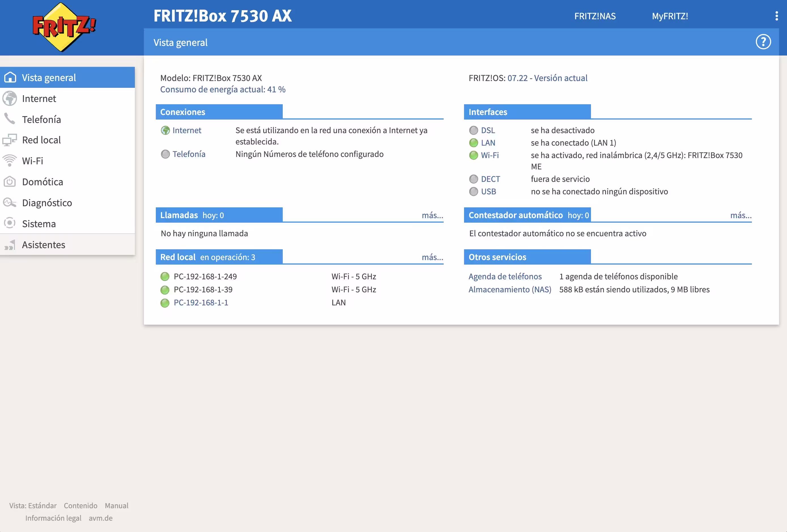Image resolution: width=787 pixels, height=532 pixels.
Task: Open the DECT interface link
Action: pos(490,179)
